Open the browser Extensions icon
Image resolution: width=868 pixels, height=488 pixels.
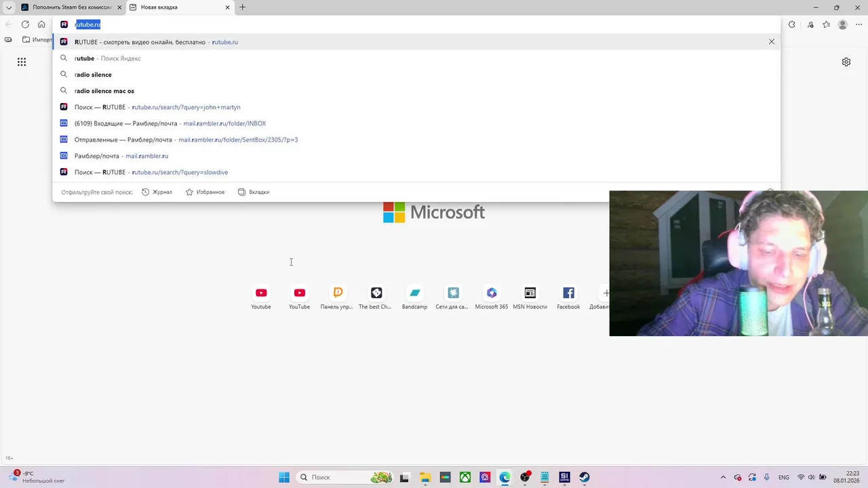(x=792, y=24)
